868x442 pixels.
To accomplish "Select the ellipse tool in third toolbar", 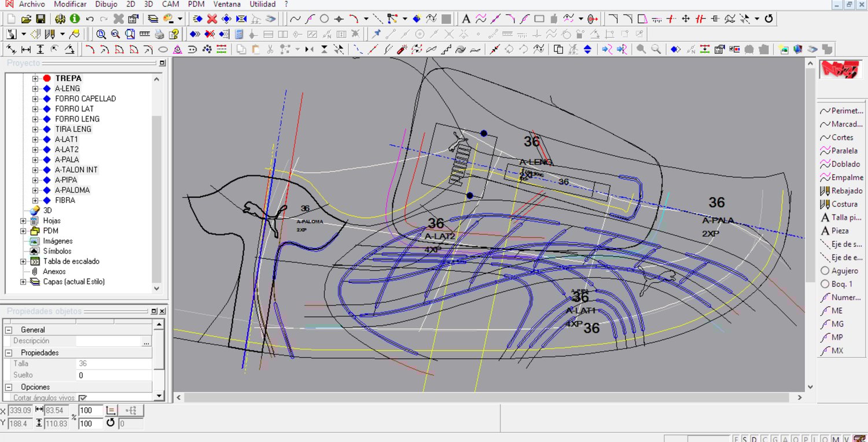I will tap(163, 50).
